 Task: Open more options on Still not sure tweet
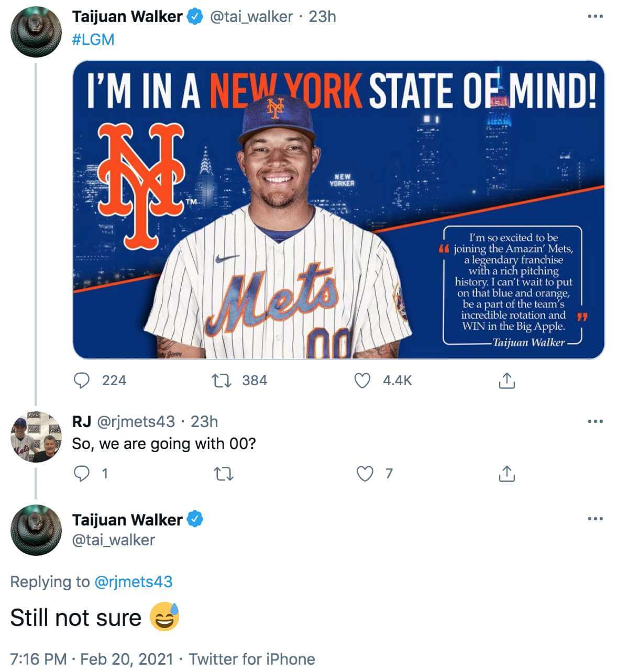click(x=595, y=519)
